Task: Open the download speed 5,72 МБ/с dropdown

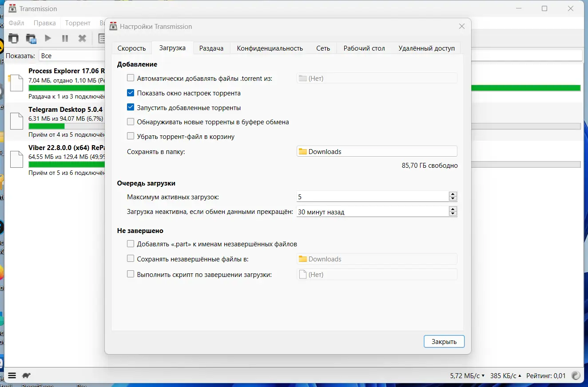Action: (467, 375)
